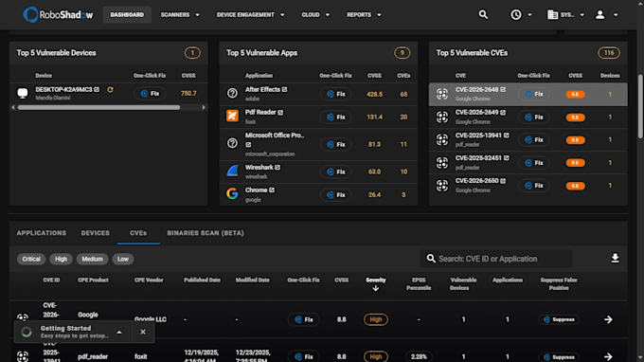
Task: Sort by the Severity column header
Action: pyautogui.click(x=376, y=281)
